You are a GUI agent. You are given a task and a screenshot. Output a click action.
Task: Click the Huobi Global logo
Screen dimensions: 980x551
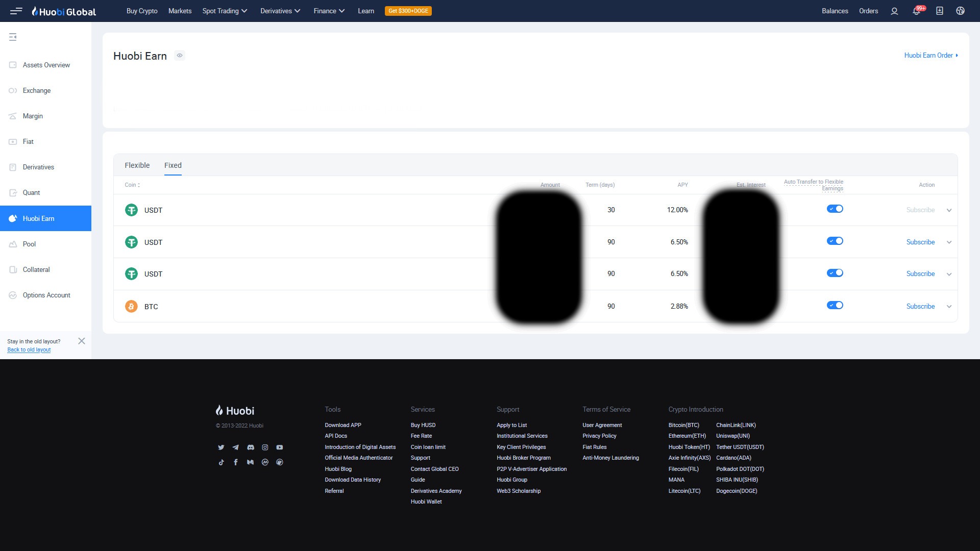[x=64, y=11]
